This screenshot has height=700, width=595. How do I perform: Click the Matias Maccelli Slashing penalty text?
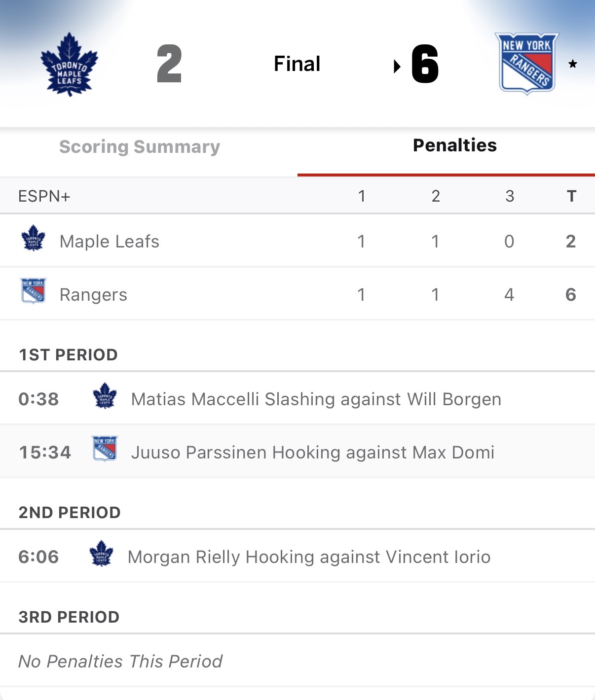[316, 399]
